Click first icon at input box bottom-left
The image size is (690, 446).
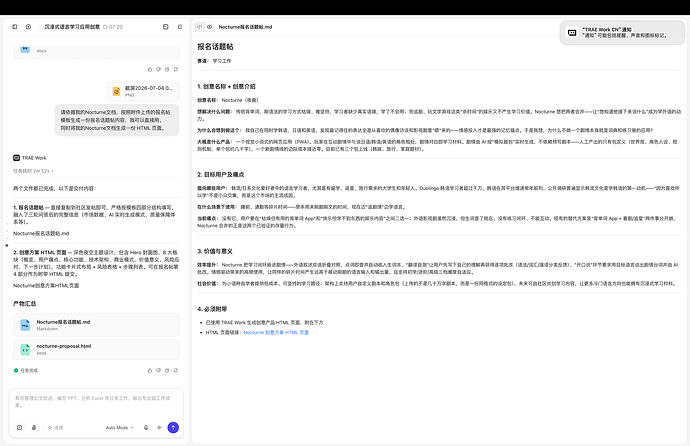pos(19,428)
